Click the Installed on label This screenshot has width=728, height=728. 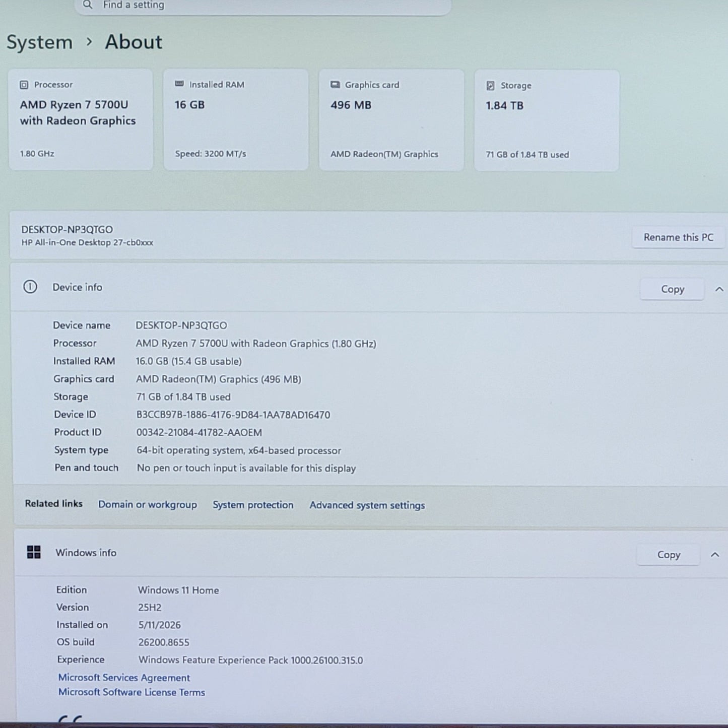click(x=82, y=625)
